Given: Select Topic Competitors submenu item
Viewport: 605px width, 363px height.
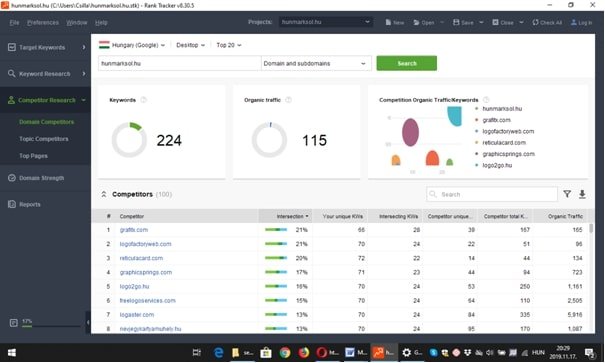Looking at the screenshot, I should (44, 139).
